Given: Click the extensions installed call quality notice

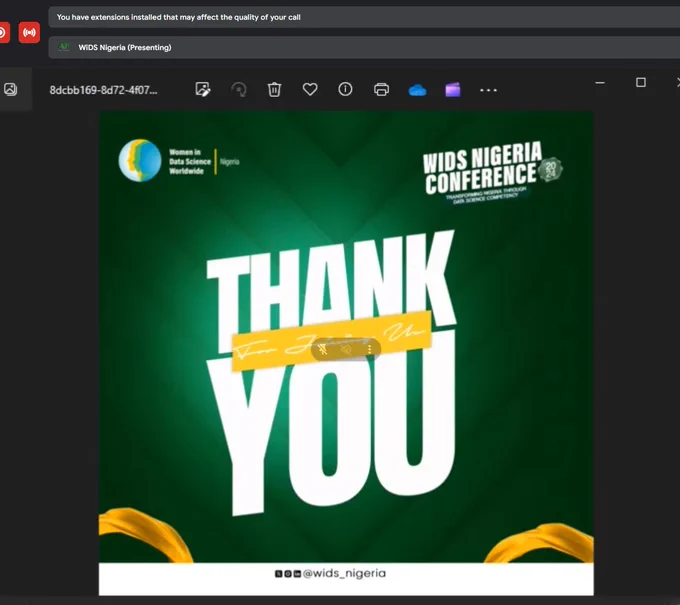Looking at the screenshot, I should click(364, 17).
